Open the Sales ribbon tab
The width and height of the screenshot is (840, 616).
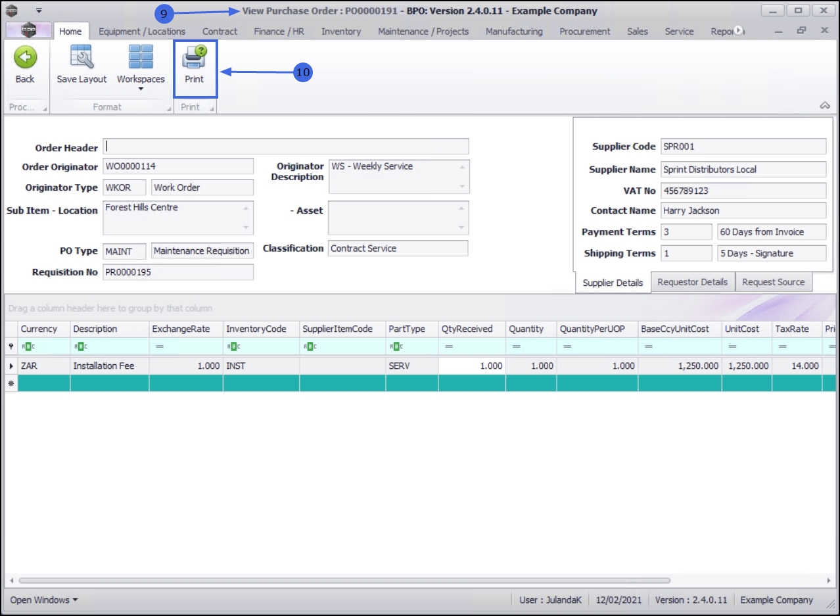click(x=638, y=31)
